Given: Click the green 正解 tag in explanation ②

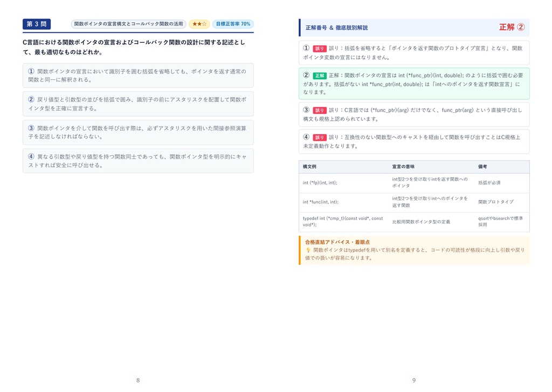Looking at the screenshot, I should (320, 75).
